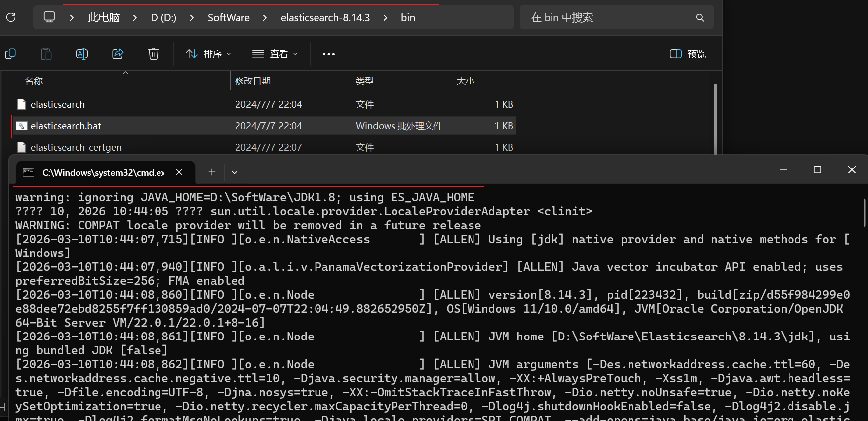Expand chevron before 此电脑 breadcrumb

coord(72,18)
